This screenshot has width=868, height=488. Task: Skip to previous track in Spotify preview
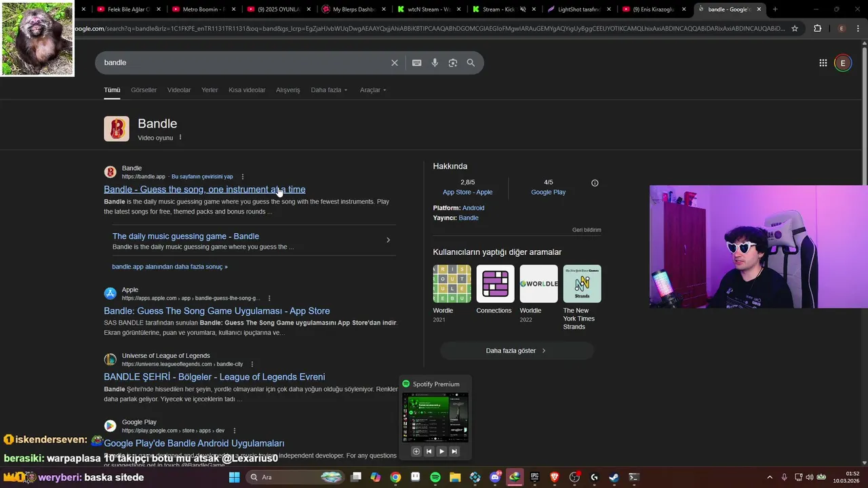[429, 451]
